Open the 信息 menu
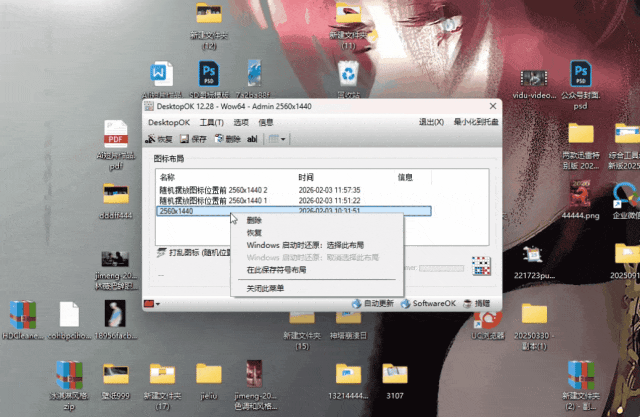 pos(266,122)
